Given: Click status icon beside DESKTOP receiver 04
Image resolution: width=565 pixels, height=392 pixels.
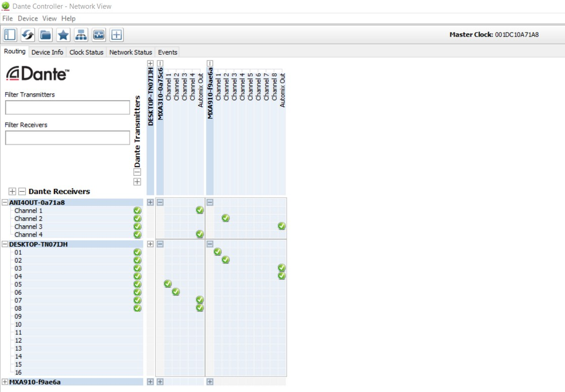Looking at the screenshot, I should point(137,276).
